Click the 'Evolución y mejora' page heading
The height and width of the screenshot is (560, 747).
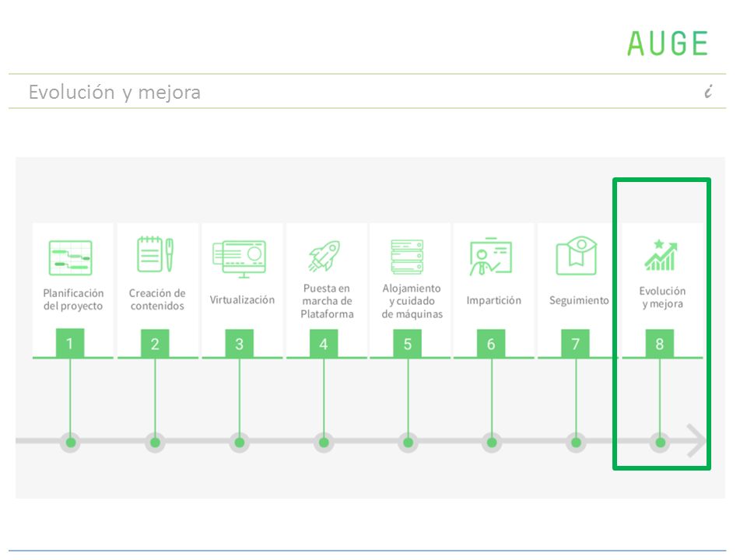pyautogui.click(x=114, y=92)
